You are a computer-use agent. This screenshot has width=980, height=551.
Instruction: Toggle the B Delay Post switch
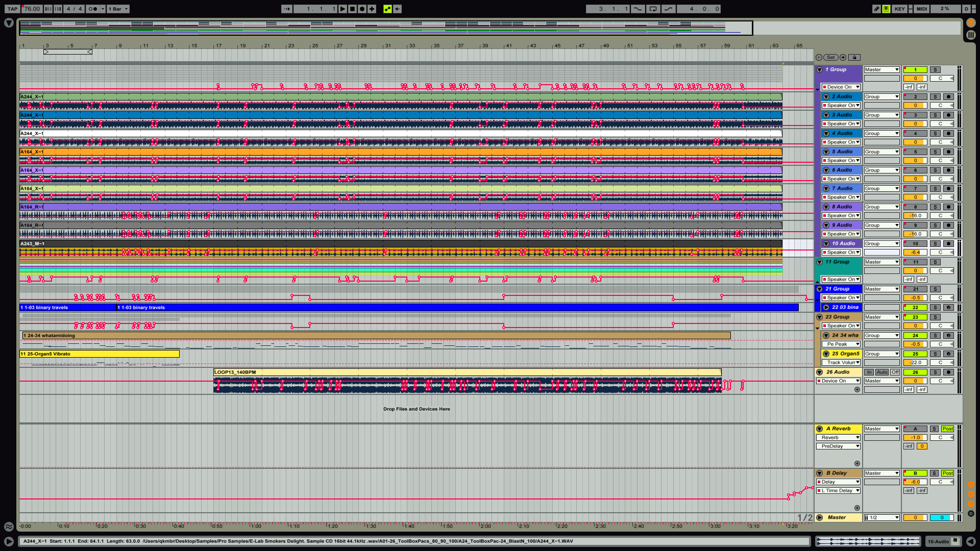(x=947, y=473)
